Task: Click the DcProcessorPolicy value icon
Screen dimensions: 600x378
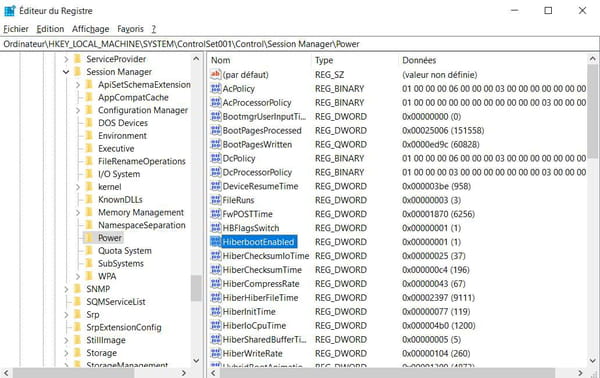Action: [x=216, y=172]
